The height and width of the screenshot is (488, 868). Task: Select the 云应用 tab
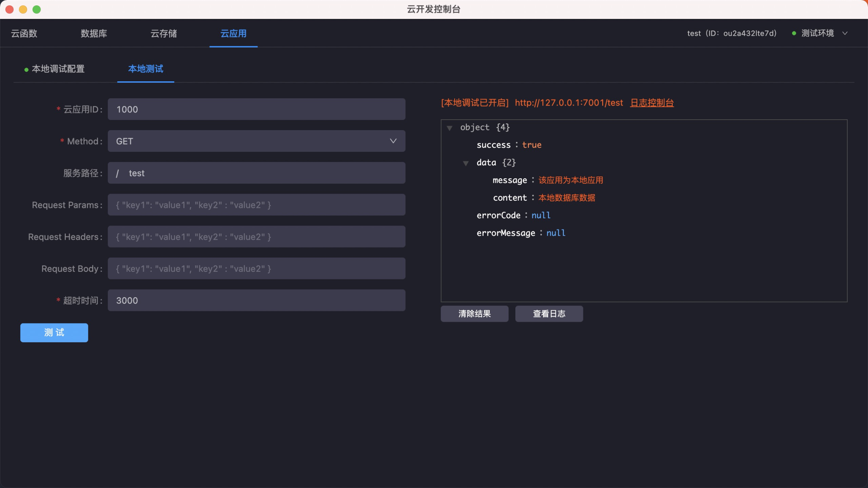click(234, 33)
